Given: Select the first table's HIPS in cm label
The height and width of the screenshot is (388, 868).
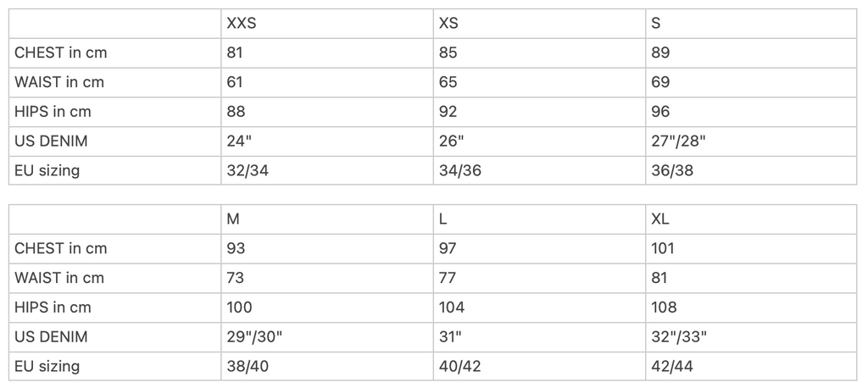Looking at the screenshot, I should [53, 112].
